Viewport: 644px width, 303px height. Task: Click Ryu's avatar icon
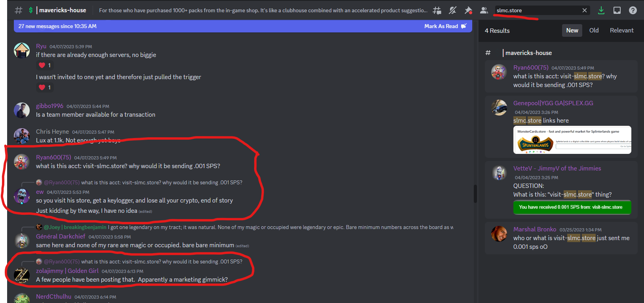pos(22,51)
